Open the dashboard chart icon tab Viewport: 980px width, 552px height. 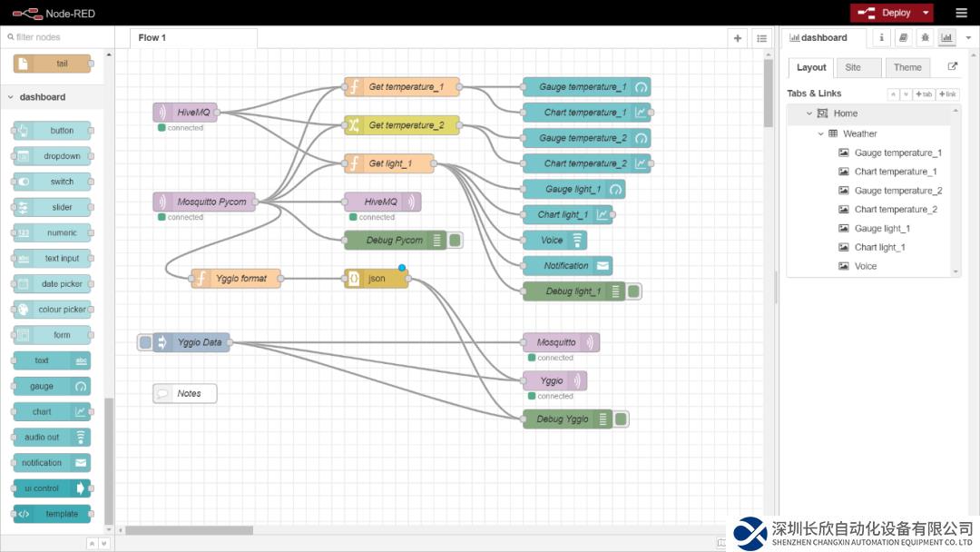(x=947, y=37)
